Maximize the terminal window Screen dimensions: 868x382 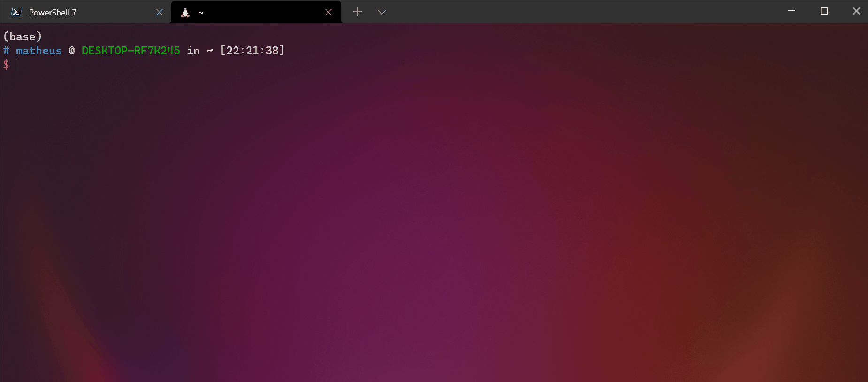[x=824, y=11]
